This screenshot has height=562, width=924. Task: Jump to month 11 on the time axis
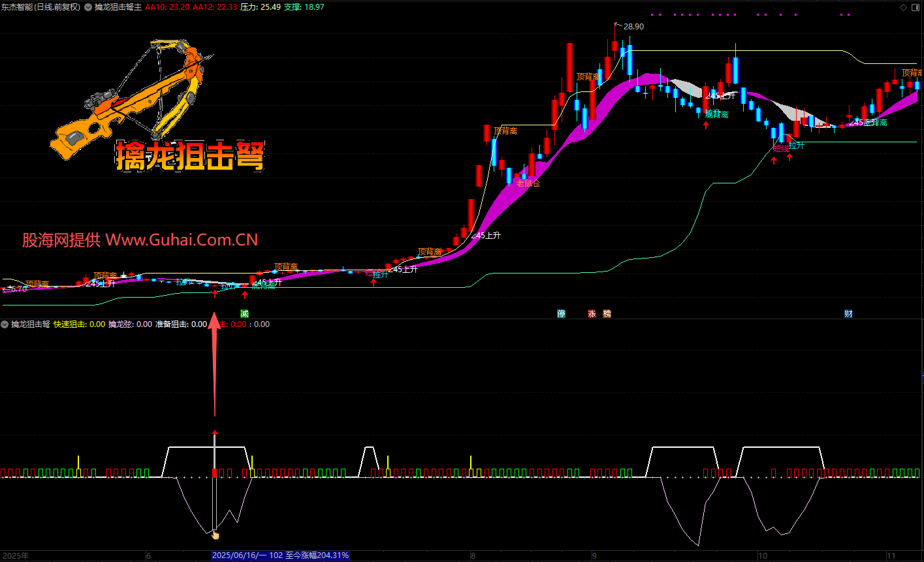point(890,555)
